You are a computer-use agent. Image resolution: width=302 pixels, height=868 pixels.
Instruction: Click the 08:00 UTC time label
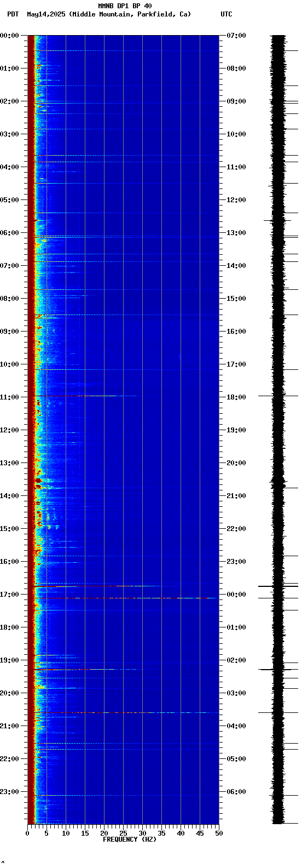tap(236, 68)
